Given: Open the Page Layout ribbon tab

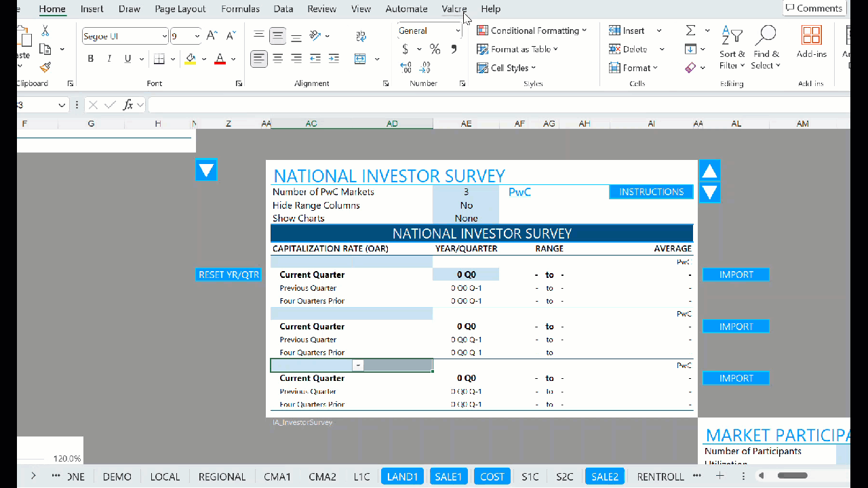Looking at the screenshot, I should [180, 9].
